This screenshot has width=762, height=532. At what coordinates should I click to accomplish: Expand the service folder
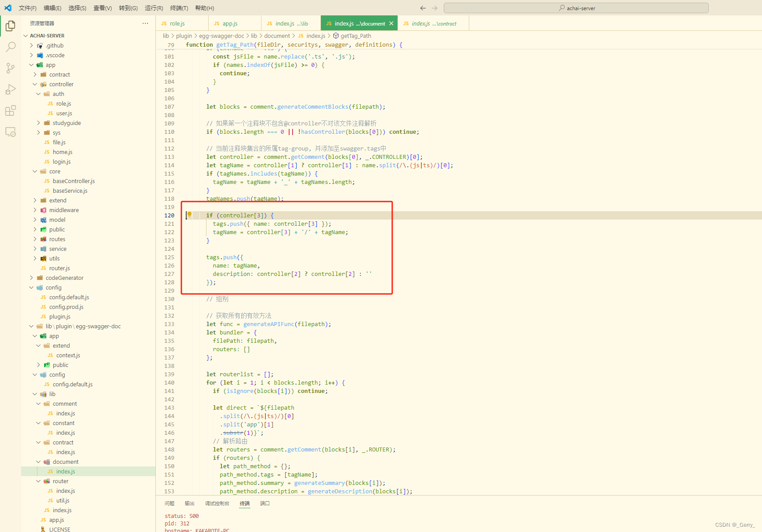pyautogui.click(x=88, y=249)
